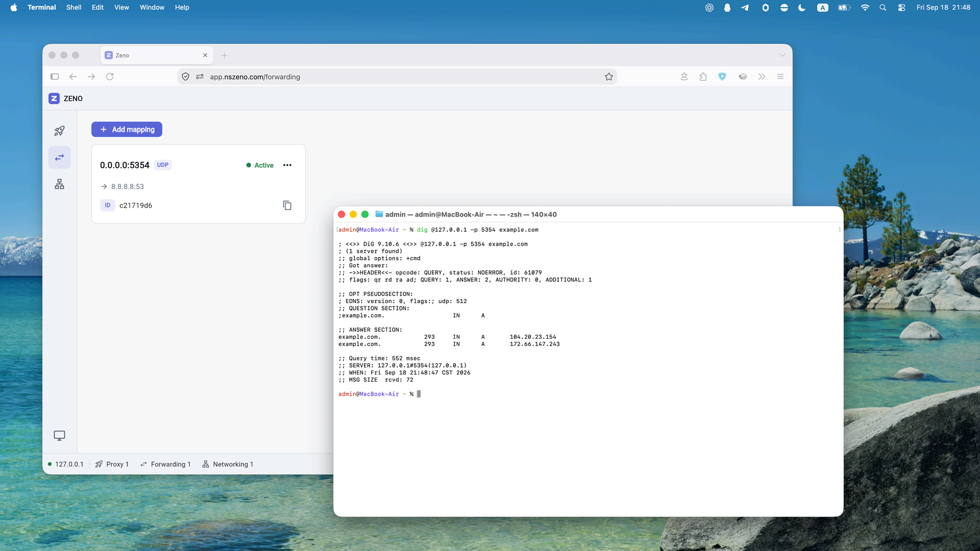Select the Forwarding arrows icon in Zeno sidebar
The image size is (980, 551).
[x=59, y=157]
